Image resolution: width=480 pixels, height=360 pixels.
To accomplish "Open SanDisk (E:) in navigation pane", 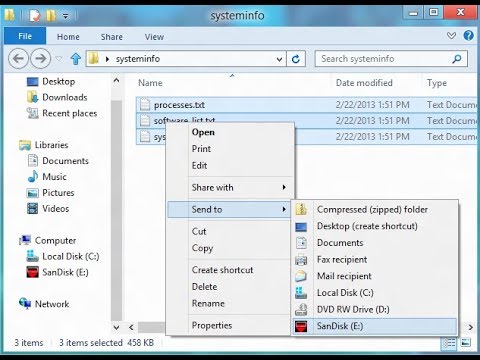I will 57,272.
